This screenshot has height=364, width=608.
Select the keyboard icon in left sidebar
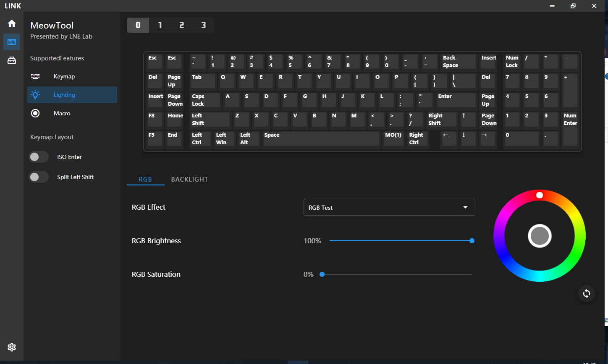click(12, 42)
